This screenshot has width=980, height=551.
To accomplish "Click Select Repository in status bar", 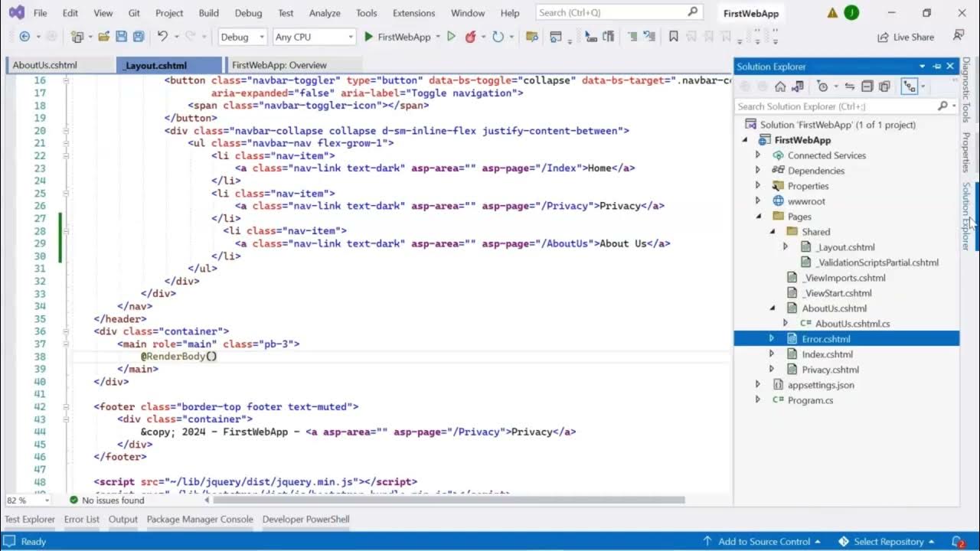I will [x=888, y=541].
